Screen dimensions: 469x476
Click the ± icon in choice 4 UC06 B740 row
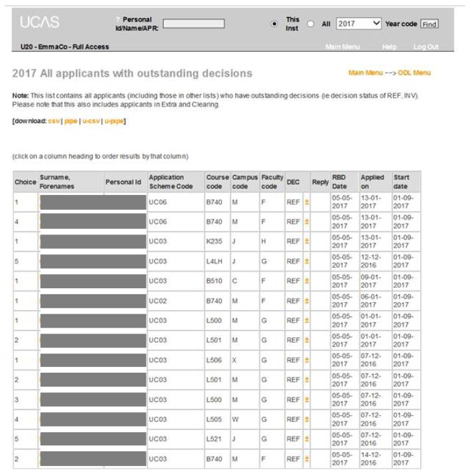[307, 222]
